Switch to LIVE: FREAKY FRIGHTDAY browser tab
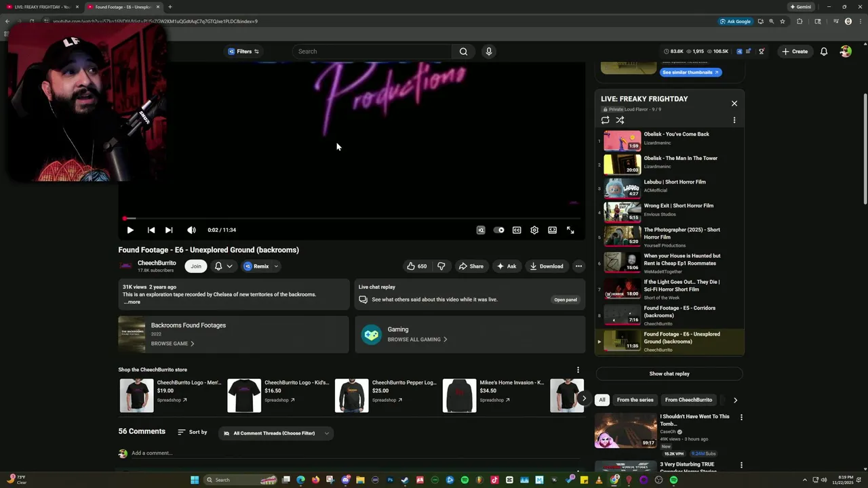 pos(41,7)
